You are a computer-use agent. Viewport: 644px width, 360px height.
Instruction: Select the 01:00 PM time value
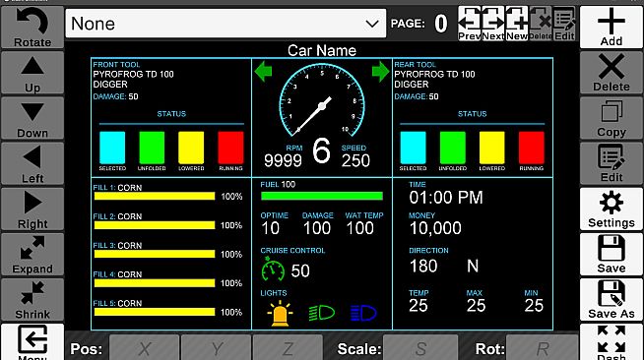pyautogui.click(x=446, y=198)
